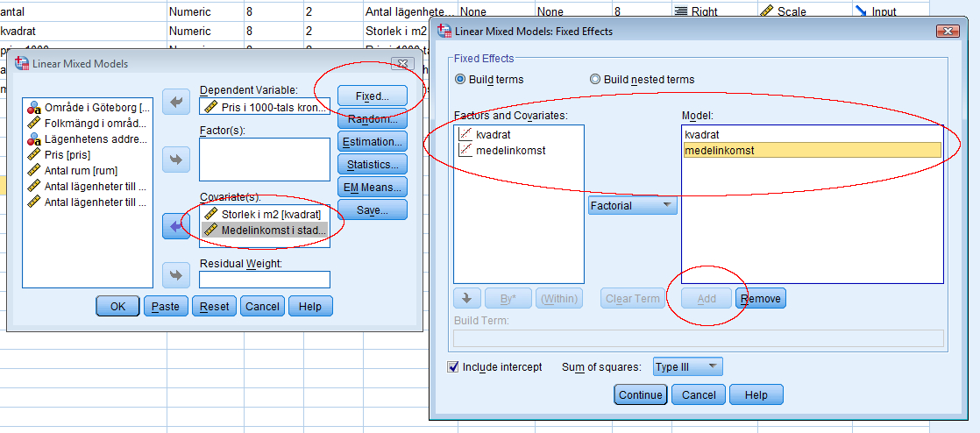Image resolution: width=980 pixels, height=433 pixels.
Task: Open the Fixed... effects dialog
Action: [372, 96]
